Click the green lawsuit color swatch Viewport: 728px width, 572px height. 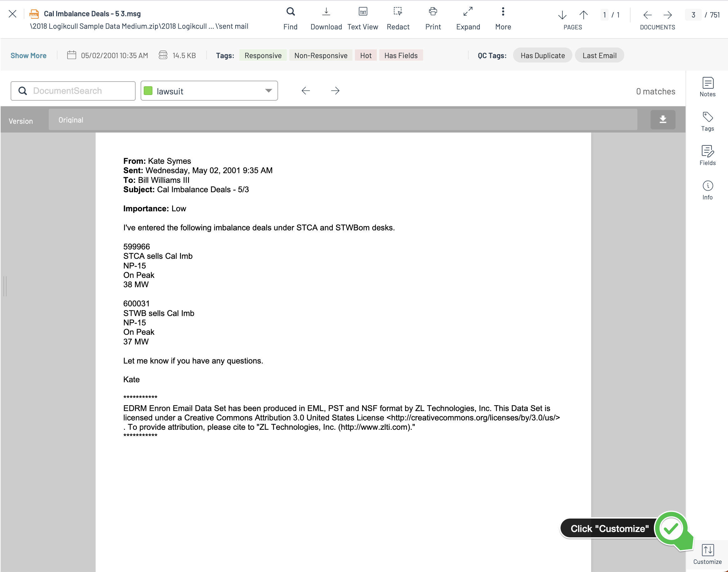148,91
